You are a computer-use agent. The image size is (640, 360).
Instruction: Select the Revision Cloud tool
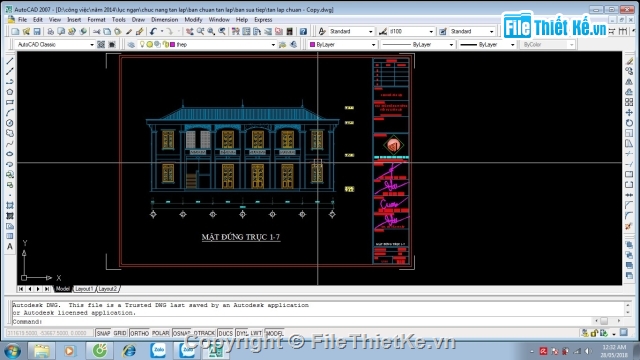10,133
